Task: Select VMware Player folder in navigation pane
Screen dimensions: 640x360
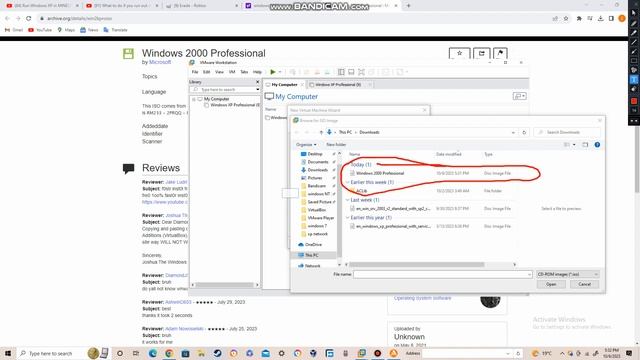Action: pos(320,218)
